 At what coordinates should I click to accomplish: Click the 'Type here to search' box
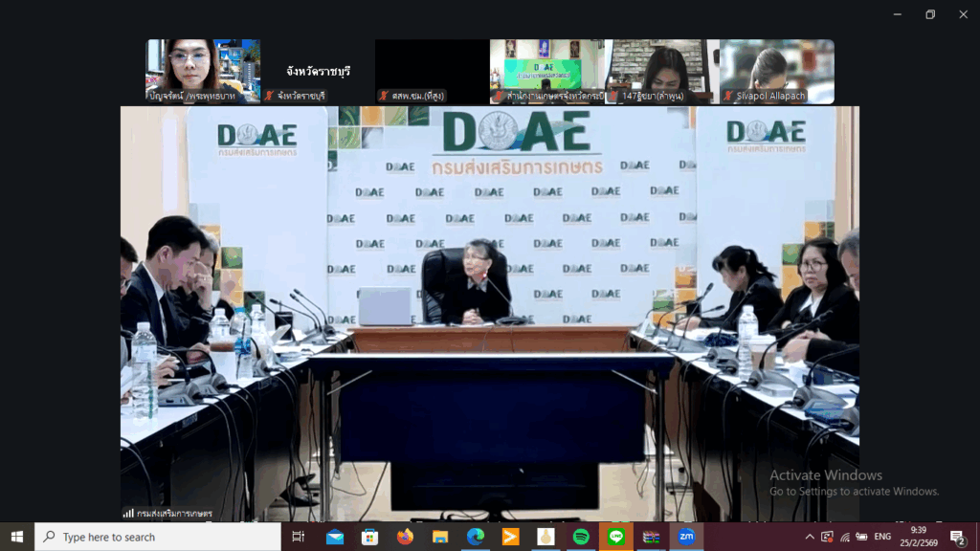coord(158,537)
